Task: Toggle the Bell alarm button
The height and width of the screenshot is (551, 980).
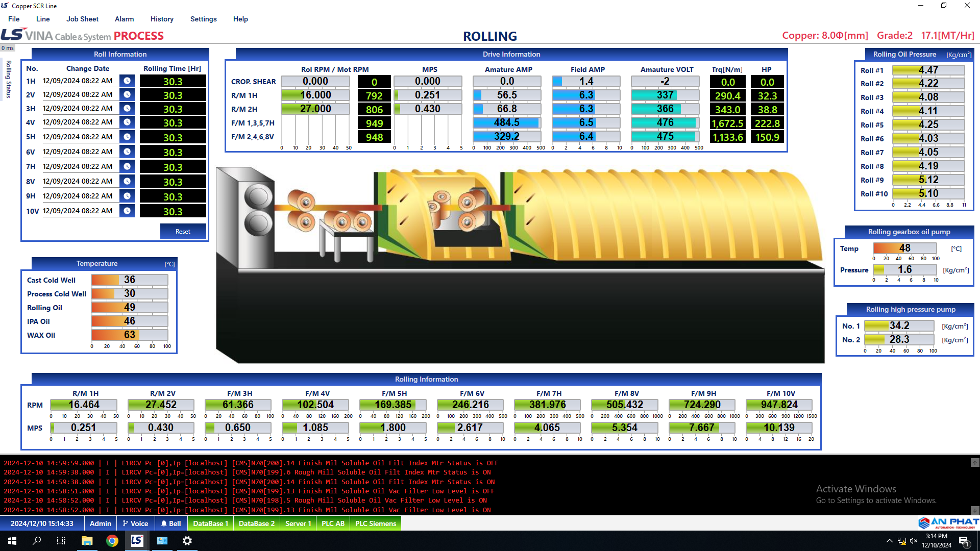Action: click(x=171, y=523)
